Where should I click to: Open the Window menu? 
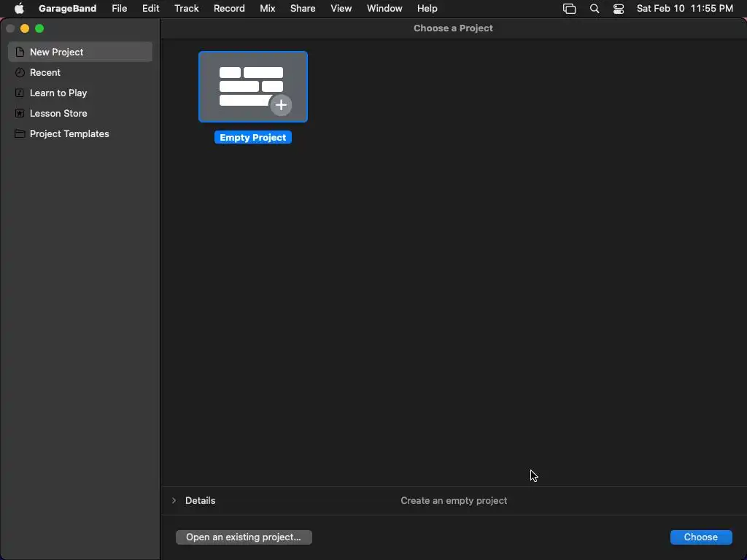(384, 9)
